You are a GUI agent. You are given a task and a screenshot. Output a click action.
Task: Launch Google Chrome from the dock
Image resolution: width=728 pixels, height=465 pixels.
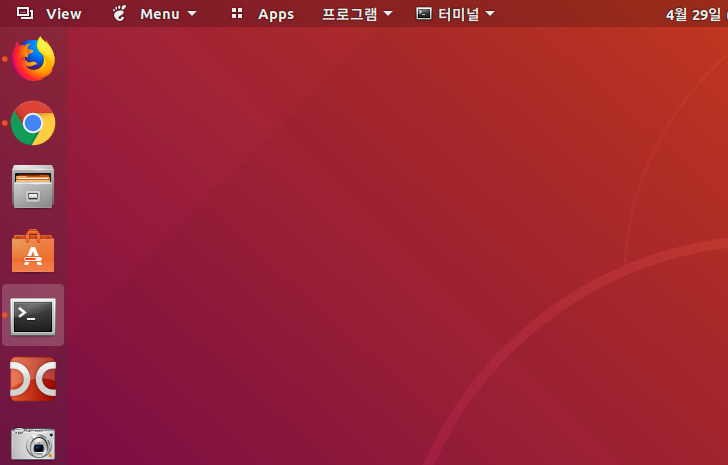33,123
